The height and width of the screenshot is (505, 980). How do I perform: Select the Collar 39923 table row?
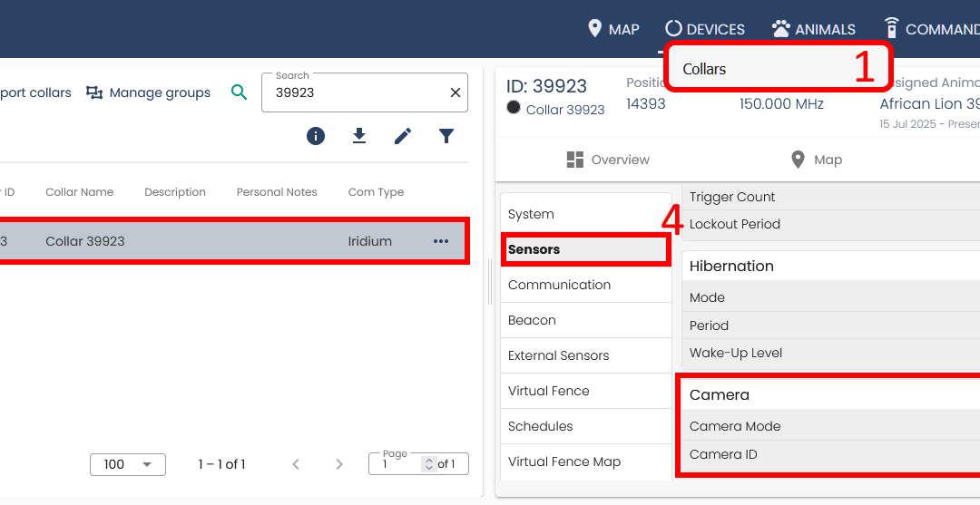click(227, 241)
